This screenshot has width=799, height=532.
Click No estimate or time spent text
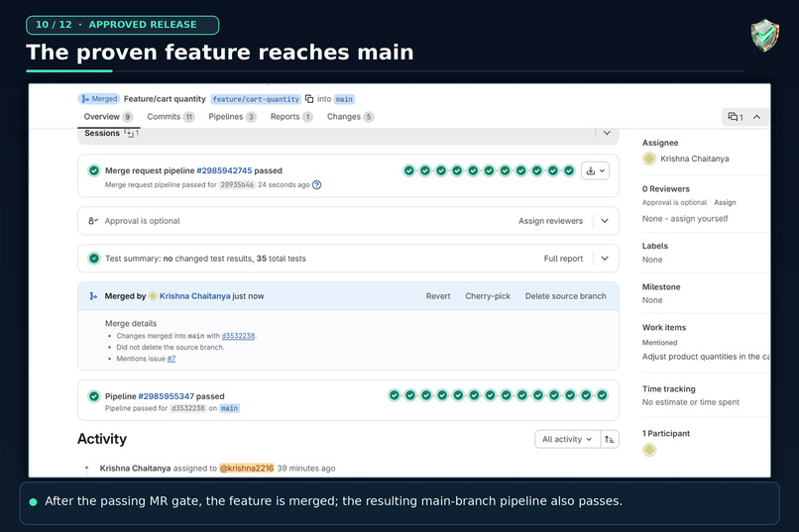click(691, 402)
